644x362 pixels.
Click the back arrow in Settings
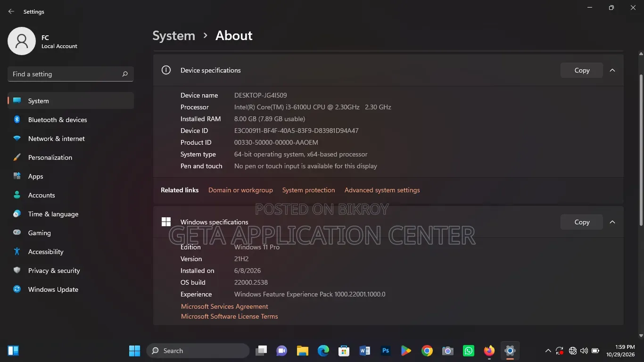(x=11, y=11)
